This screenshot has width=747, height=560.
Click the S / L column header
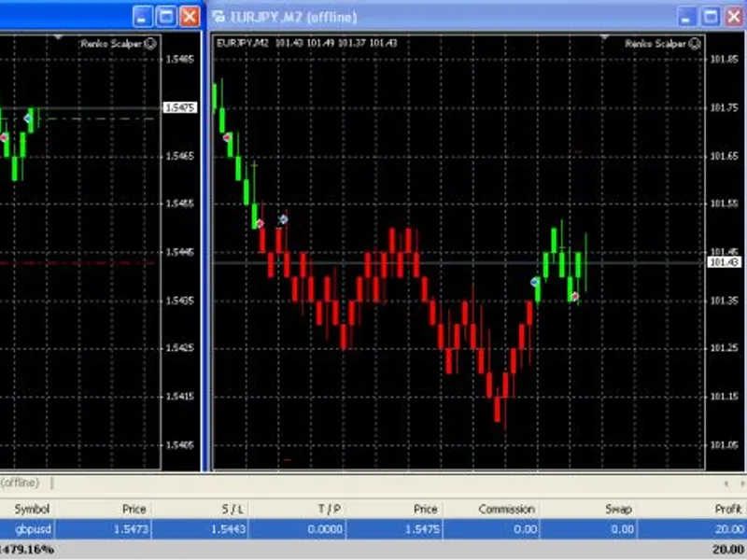(x=233, y=509)
